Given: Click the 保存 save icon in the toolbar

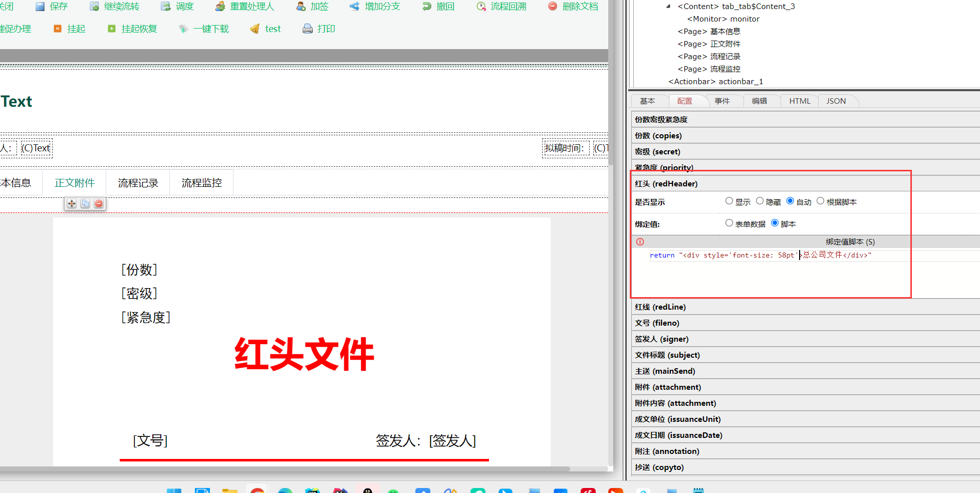Looking at the screenshot, I should (x=40, y=7).
